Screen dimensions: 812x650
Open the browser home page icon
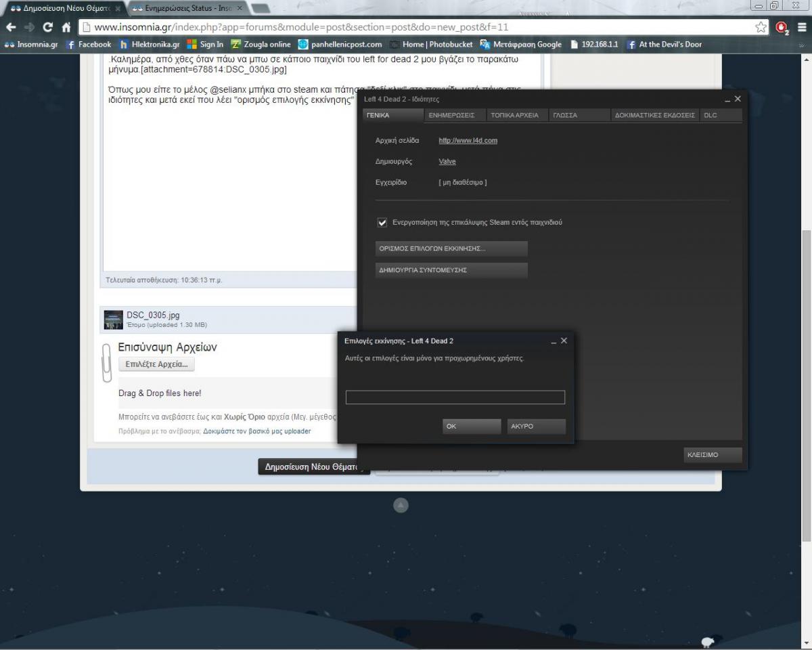pos(66,27)
